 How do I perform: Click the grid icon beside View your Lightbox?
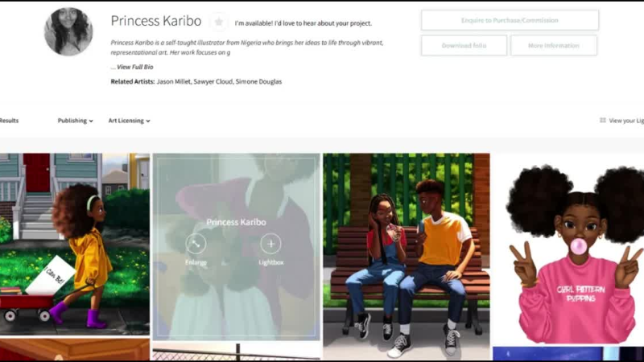click(x=603, y=121)
